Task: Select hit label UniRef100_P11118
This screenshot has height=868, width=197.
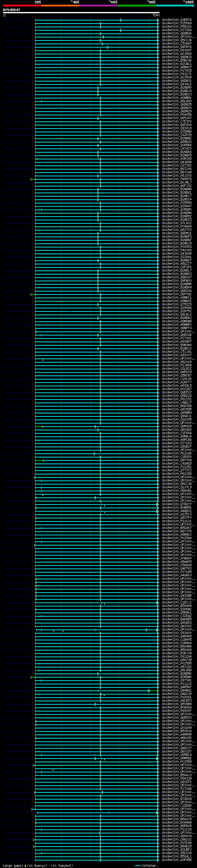Action: click(x=176, y=830)
